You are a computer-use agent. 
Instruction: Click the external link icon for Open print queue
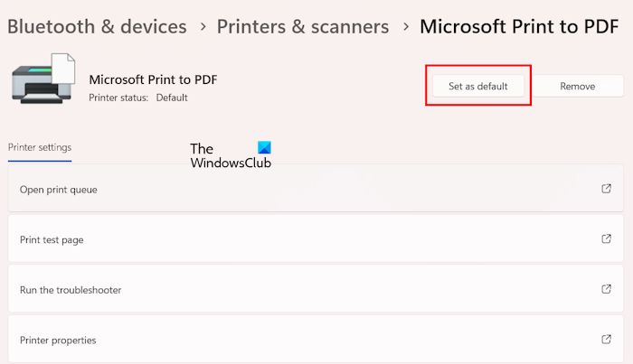[x=606, y=189]
